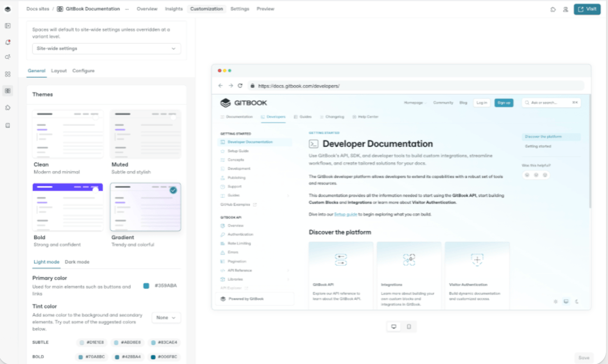This screenshot has width=608, height=364.
Task: Choose subtle tint color #D1E1E8
Action: [x=92, y=342]
